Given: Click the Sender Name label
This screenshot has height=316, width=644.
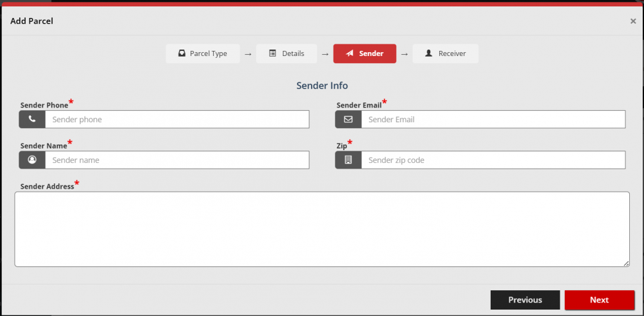Looking at the screenshot, I should pyautogui.click(x=44, y=145).
